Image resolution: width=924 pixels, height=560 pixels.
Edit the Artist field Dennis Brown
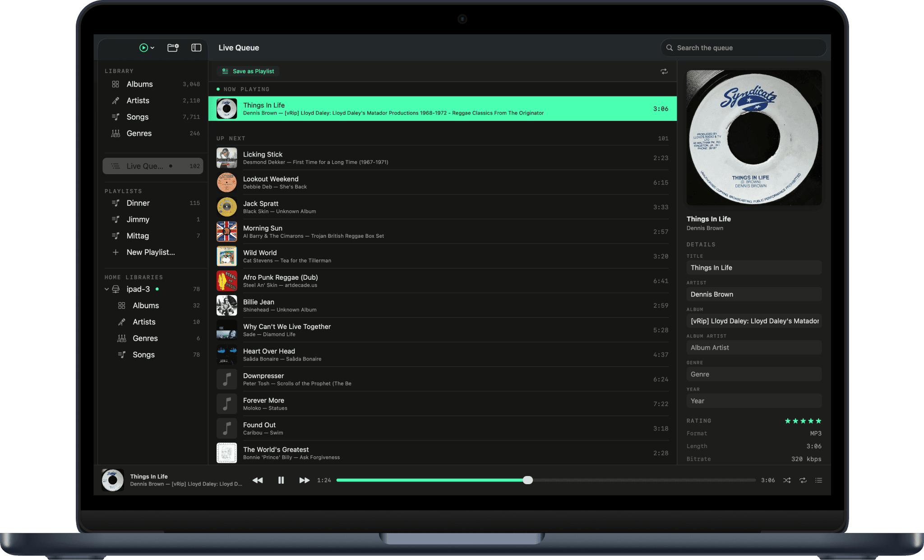click(x=754, y=294)
